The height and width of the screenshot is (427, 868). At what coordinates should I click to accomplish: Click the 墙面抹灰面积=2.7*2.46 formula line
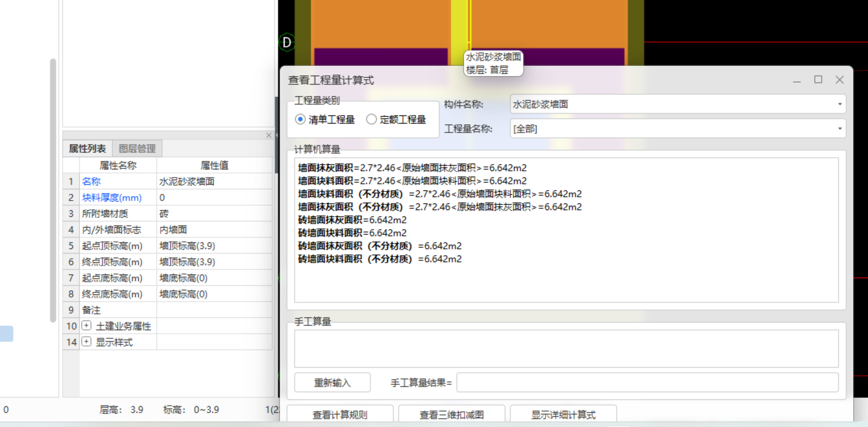click(x=412, y=168)
